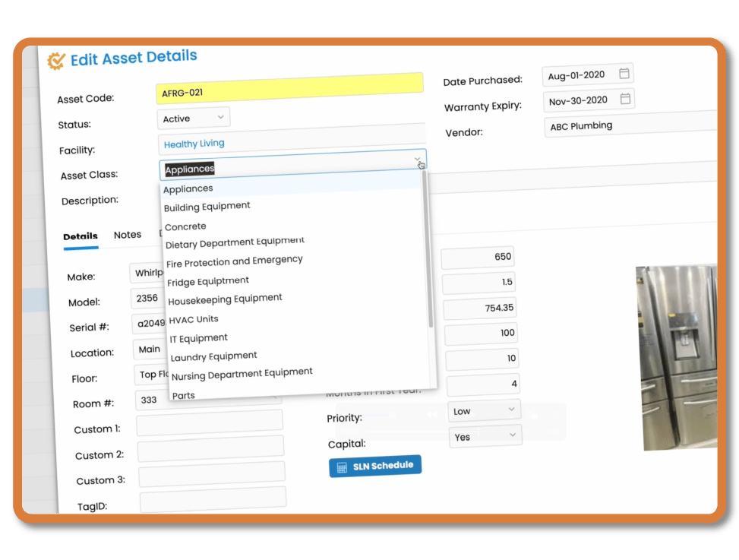Click the numeric field showing 4
Image resolution: width=739 pixels, height=560 pixels.
point(483,384)
